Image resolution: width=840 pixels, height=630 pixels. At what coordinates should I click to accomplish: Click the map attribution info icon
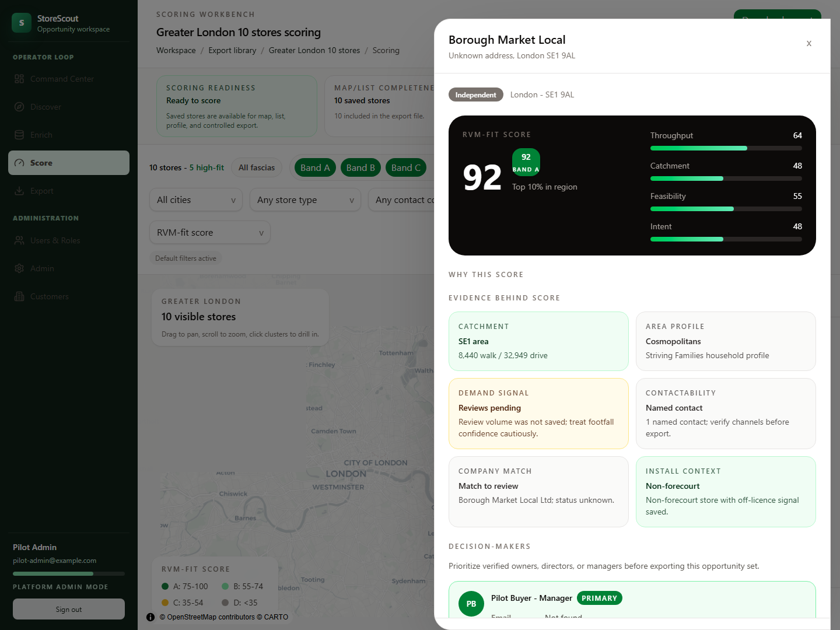pyautogui.click(x=150, y=617)
